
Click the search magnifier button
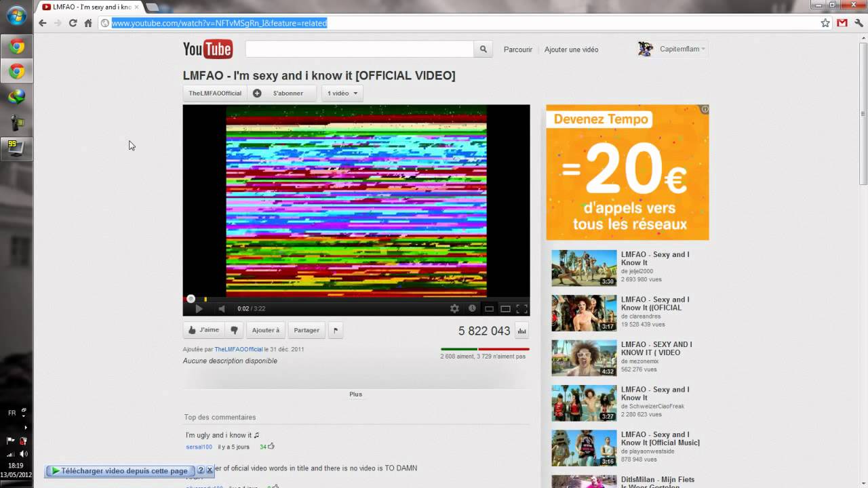pyautogui.click(x=484, y=49)
